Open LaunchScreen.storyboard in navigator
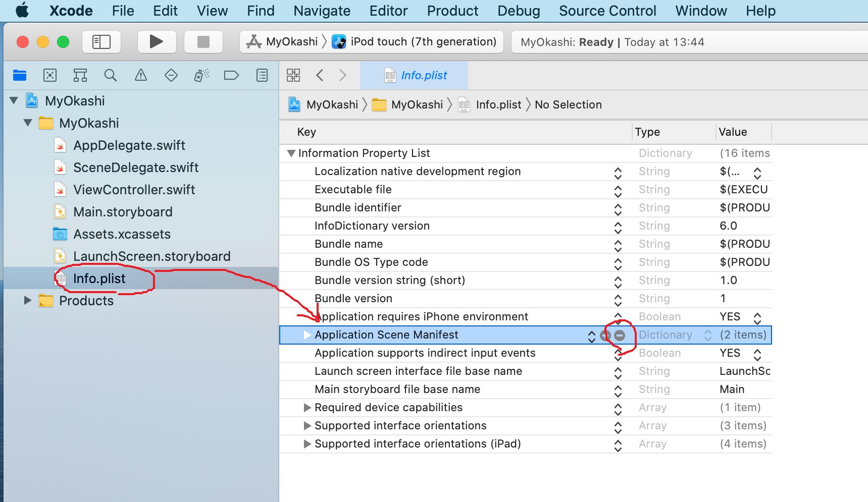This screenshot has width=868, height=502. [x=151, y=256]
